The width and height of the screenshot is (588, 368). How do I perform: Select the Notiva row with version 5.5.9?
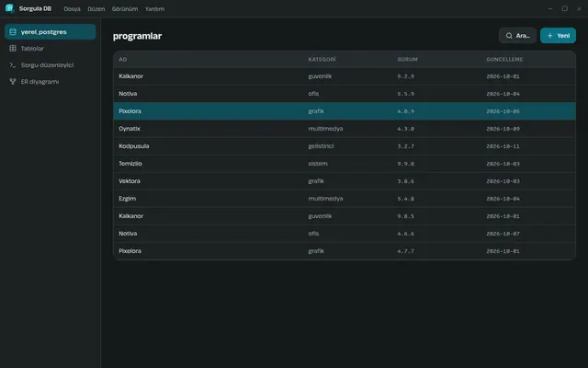tap(345, 94)
